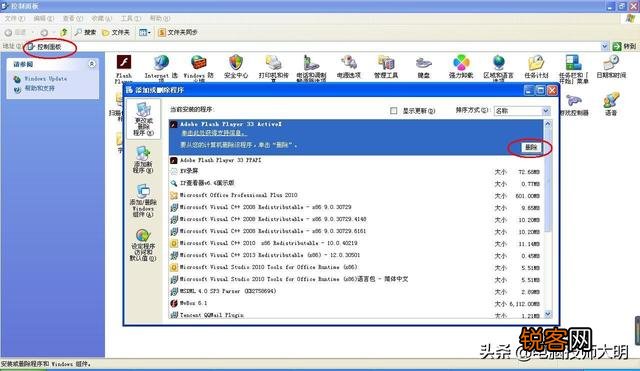
Task: Open Windows 防火墙 icon
Action: 198,68
